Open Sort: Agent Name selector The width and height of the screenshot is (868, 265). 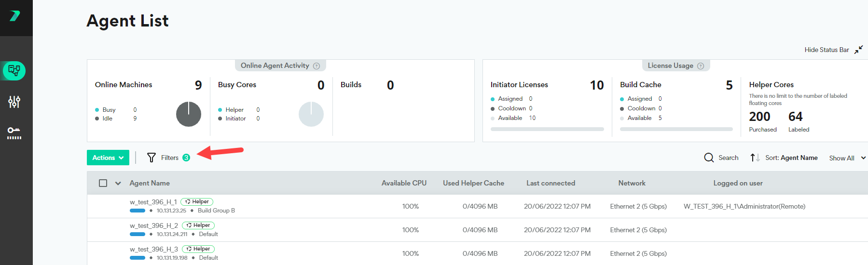pos(791,158)
